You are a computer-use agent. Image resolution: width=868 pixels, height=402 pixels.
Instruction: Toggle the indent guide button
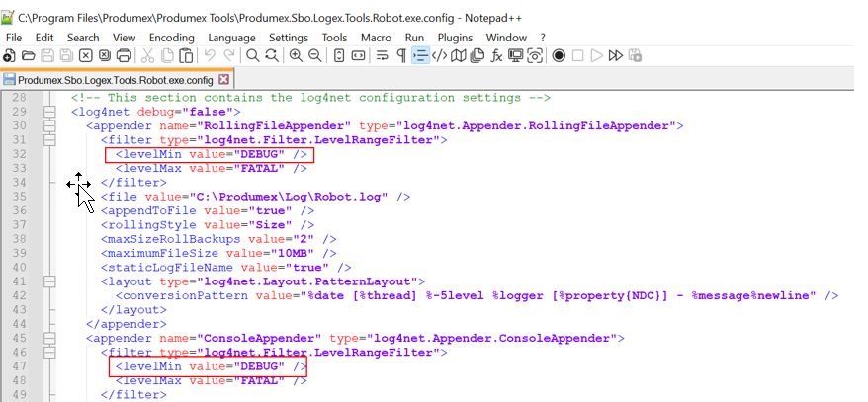(x=421, y=56)
